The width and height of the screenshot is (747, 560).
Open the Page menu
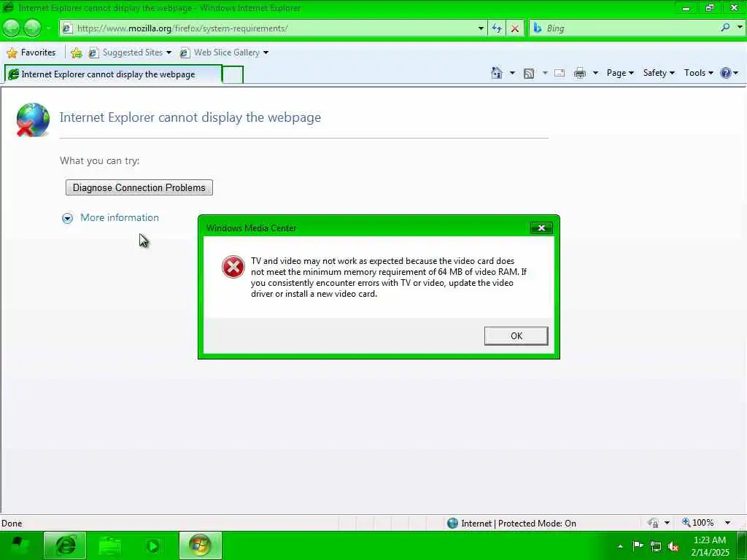620,73
